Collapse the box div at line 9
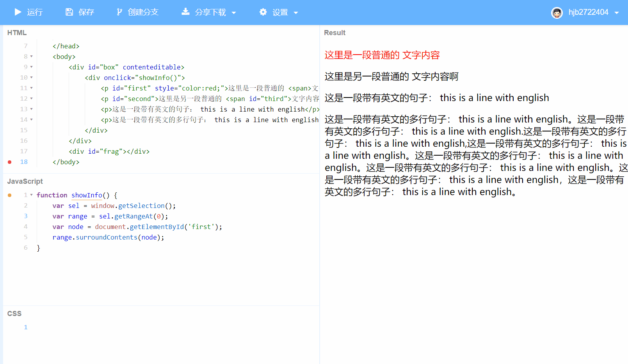Screen dimensions: 628x364 coord(32,67)
